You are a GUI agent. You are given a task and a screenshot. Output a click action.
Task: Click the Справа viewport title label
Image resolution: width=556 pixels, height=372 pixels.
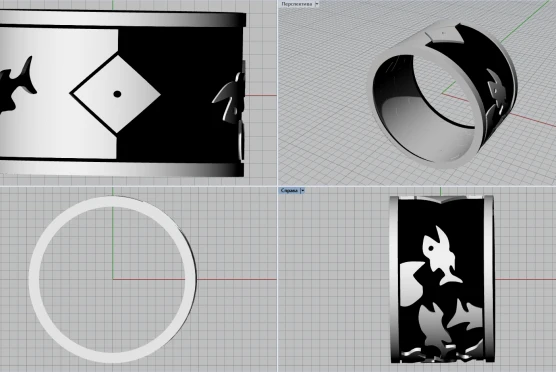pyautogui.click(x=289, y=190)
